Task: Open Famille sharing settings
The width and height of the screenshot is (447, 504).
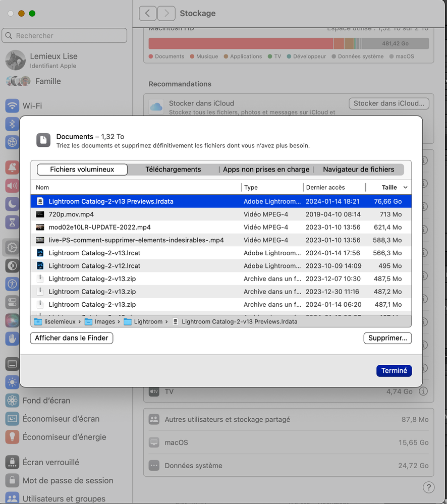Action: pyautogui.click(x=33, y=81)
